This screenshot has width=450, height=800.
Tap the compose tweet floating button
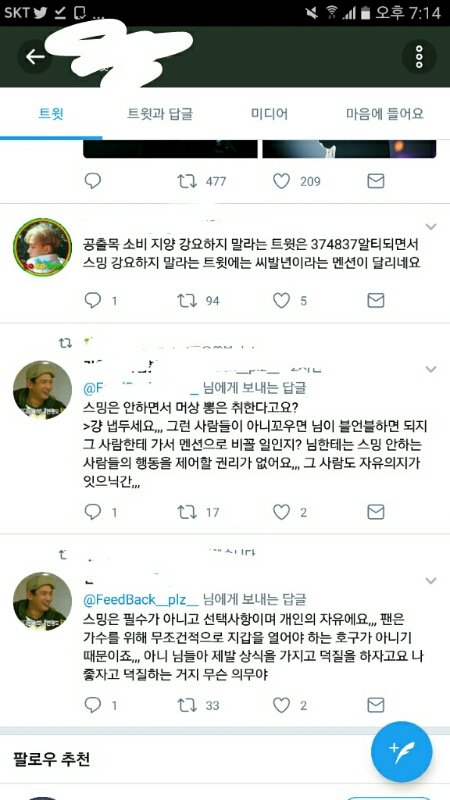[x=402, y=752]
